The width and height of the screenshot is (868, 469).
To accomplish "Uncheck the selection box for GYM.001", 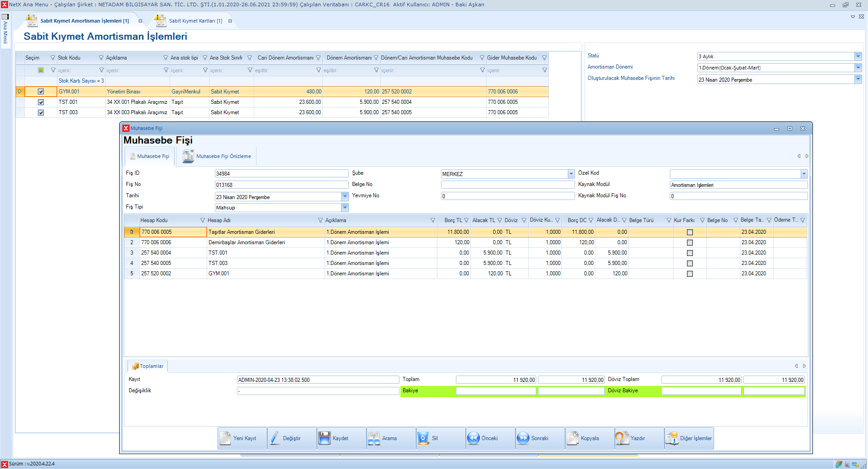I will 41,92.
